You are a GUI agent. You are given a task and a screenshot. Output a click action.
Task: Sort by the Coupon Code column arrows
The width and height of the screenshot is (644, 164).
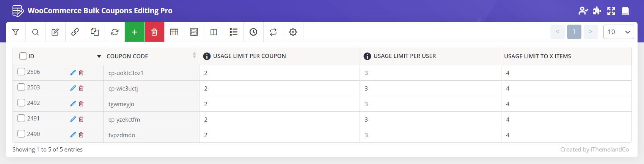(194, 56)
